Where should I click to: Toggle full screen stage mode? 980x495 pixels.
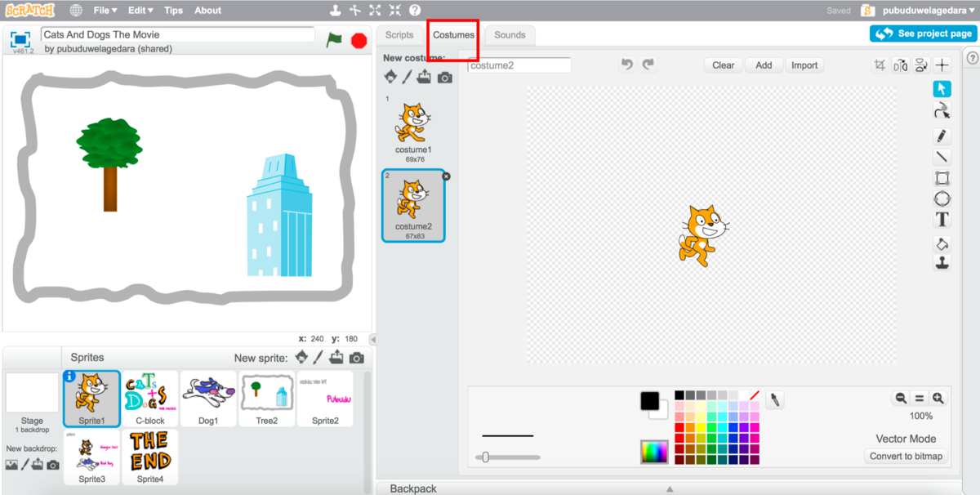tap(20, 39)
